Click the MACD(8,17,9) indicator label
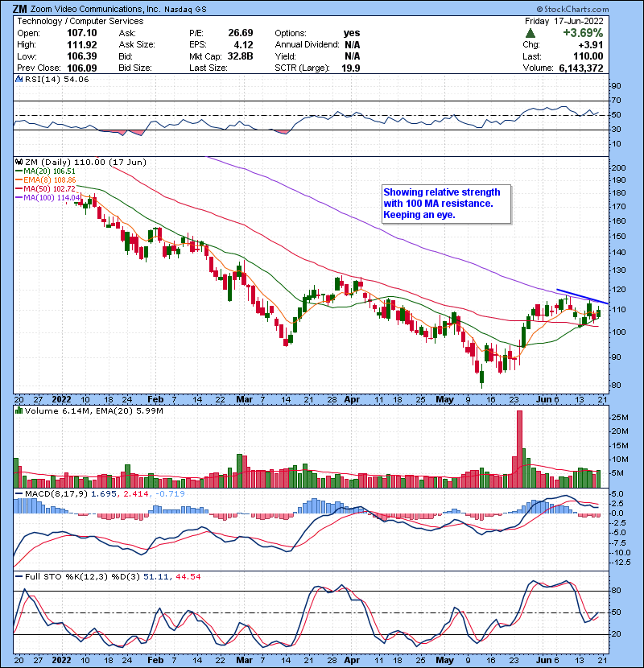Screen dimensions: 644x668 [56, 494]
